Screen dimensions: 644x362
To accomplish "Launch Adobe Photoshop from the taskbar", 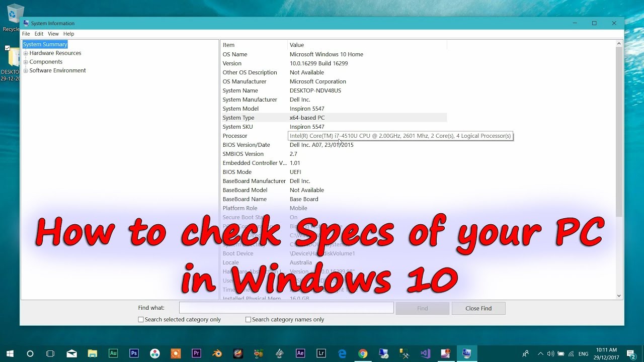I will coord(134,353).
